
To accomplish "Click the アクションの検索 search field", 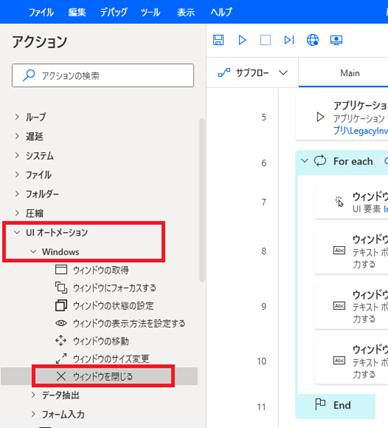I will [103, 75].
